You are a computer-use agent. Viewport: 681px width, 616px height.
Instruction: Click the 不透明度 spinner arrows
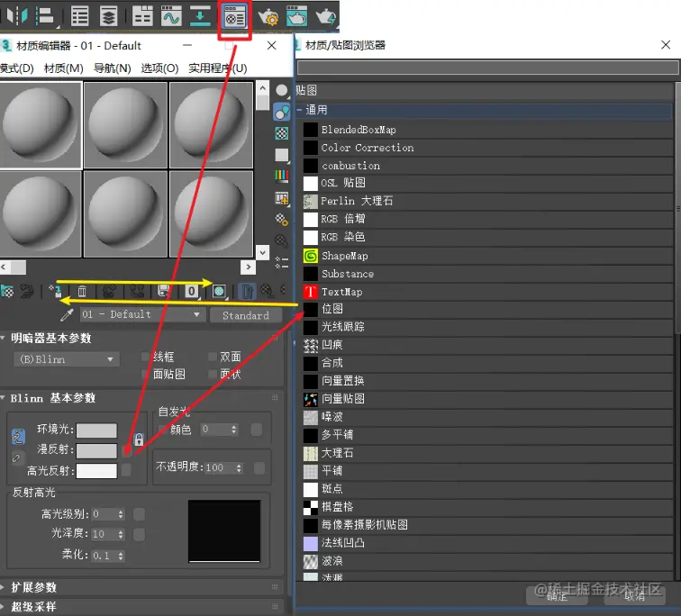pos(239,467)
